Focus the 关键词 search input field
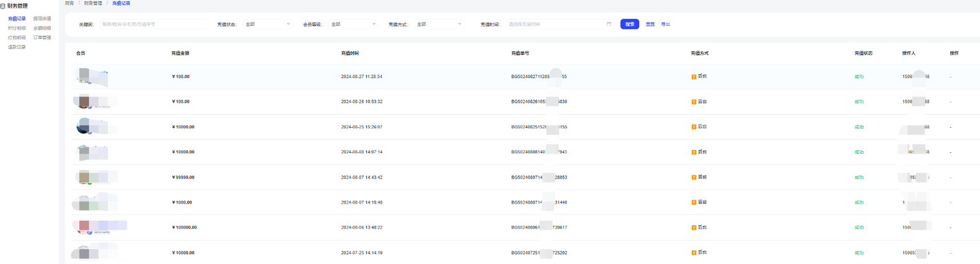The height and width of the screenshot is (264, 980). click(x=153, y=24)
